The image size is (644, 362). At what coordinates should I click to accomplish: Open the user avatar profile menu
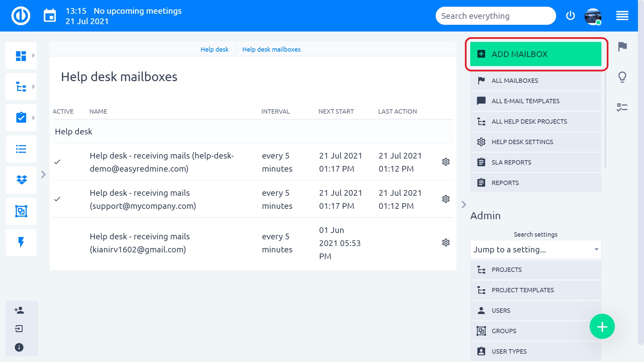click(593, 16)
